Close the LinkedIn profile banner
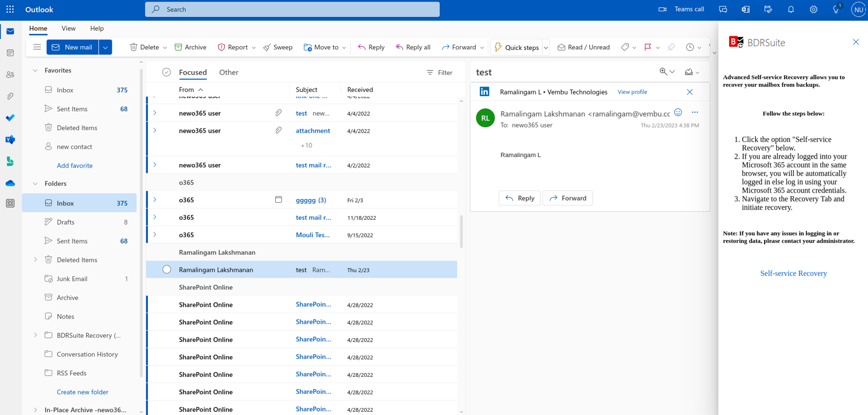The image size is (868, 415). click(690, 92)
